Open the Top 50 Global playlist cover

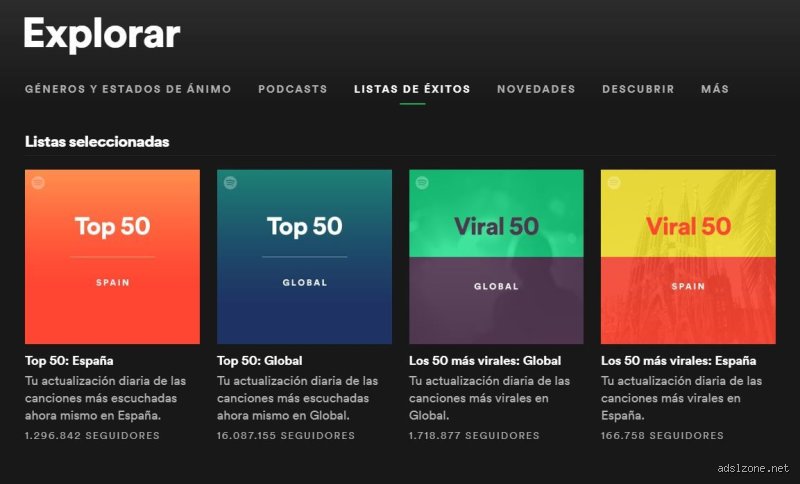(x=305, y=257)
